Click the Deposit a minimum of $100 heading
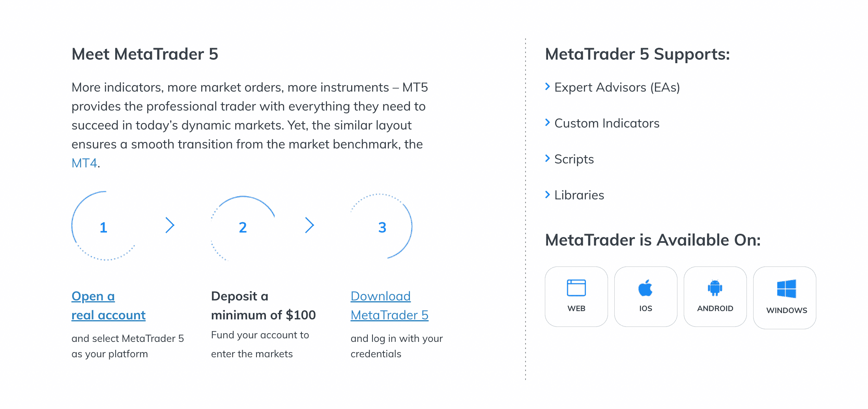This screenshot has height=409, width=868. [x=263, y=306]
